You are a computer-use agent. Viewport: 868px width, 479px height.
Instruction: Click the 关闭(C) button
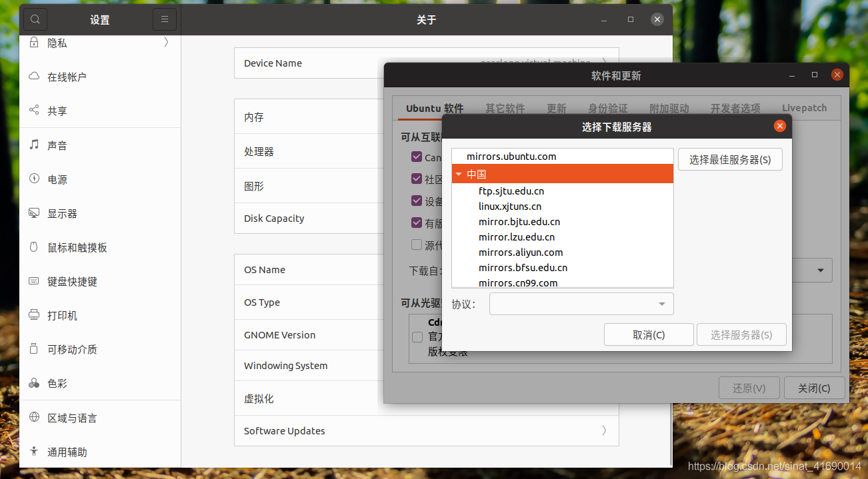(x=814, y=388)
